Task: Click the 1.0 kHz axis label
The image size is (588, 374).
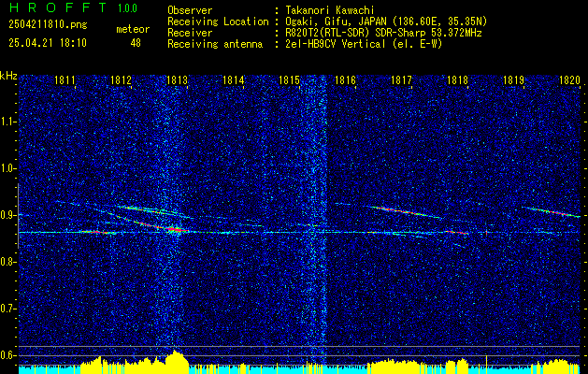Action: [7, 169]
